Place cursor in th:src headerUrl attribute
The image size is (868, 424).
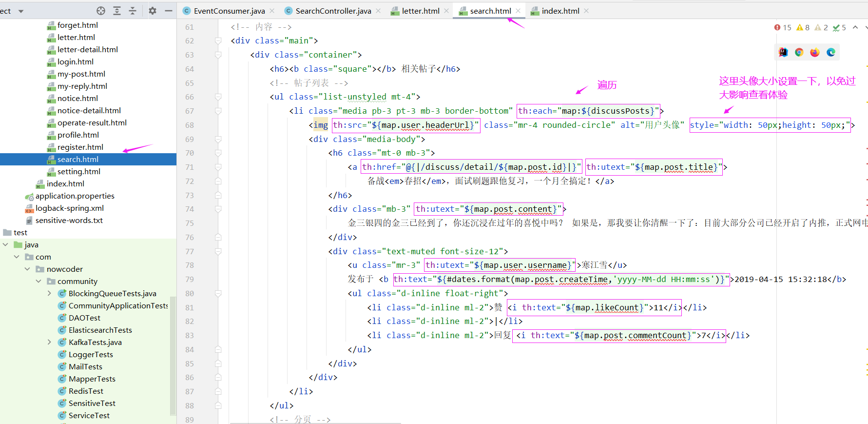[406, 125]
